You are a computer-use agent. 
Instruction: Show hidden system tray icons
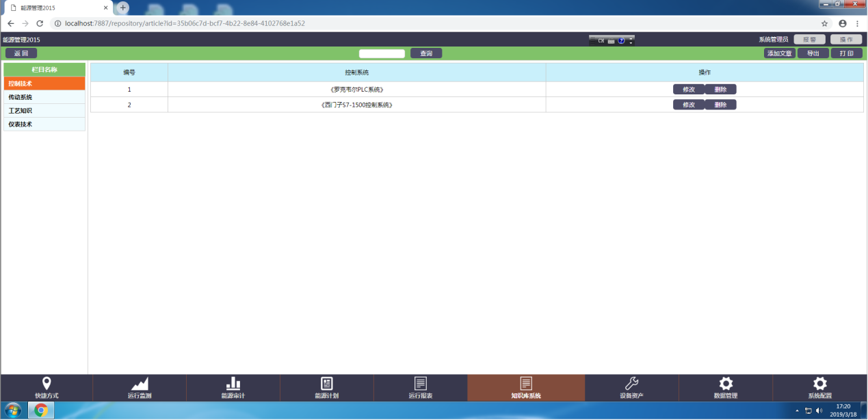click(797, 410)
